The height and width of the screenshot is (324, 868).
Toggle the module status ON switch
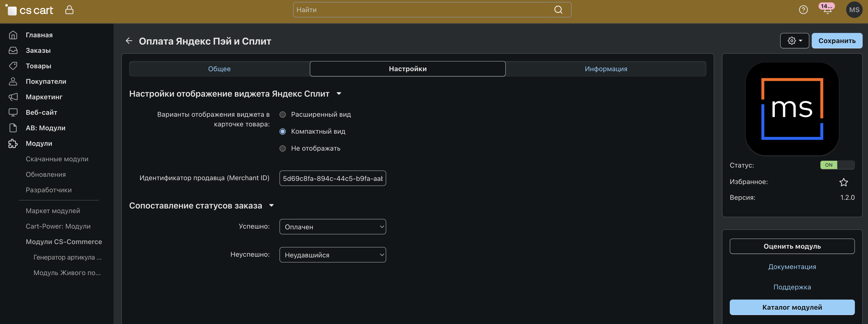coord(837,165)
